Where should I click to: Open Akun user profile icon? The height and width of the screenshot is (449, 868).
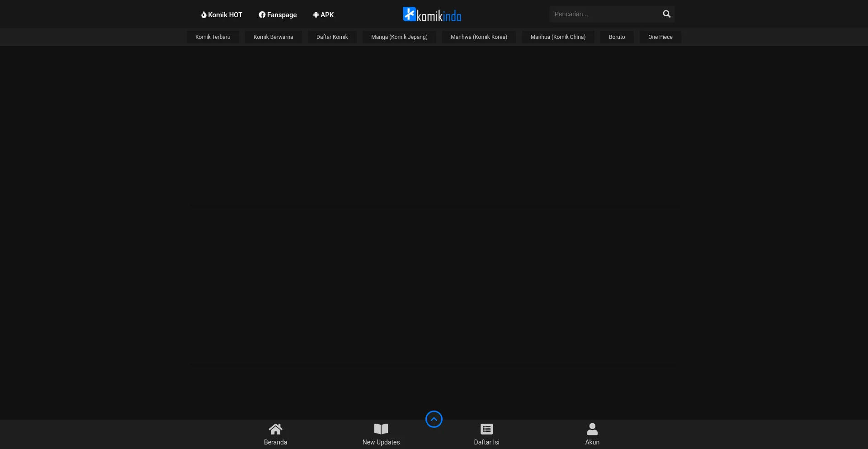(x=592, y=429)
